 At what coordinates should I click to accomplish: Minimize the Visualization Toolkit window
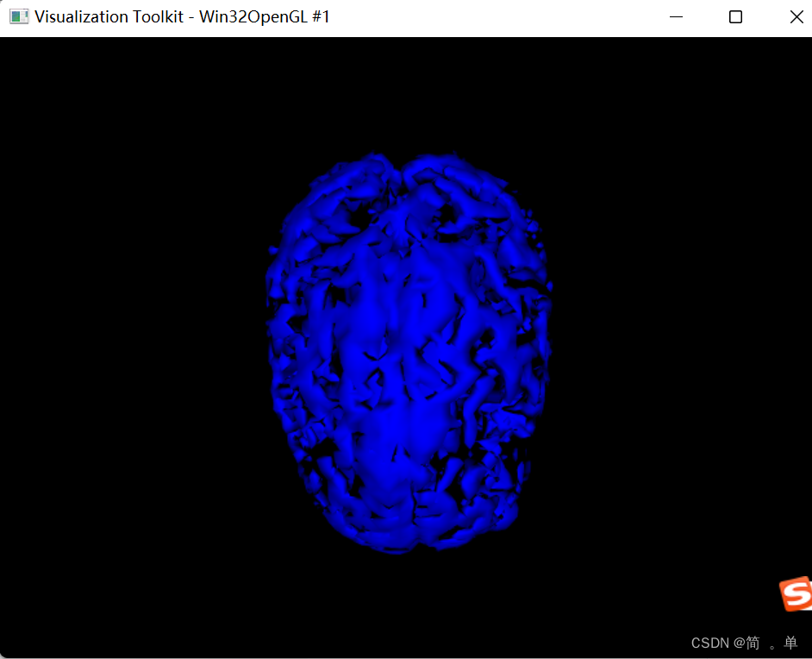676,16
